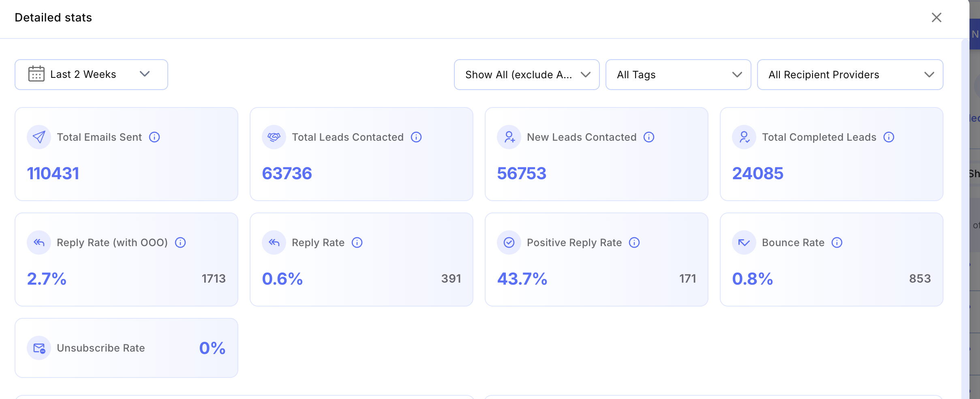980x399 pixels.
Task: Click info icon beside Bounce Rate
Action: [837, 242]
